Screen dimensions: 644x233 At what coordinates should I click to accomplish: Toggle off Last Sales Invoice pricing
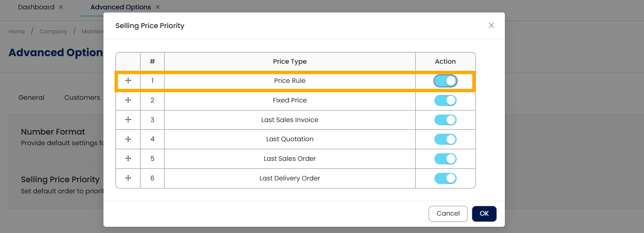pos(445,120)
